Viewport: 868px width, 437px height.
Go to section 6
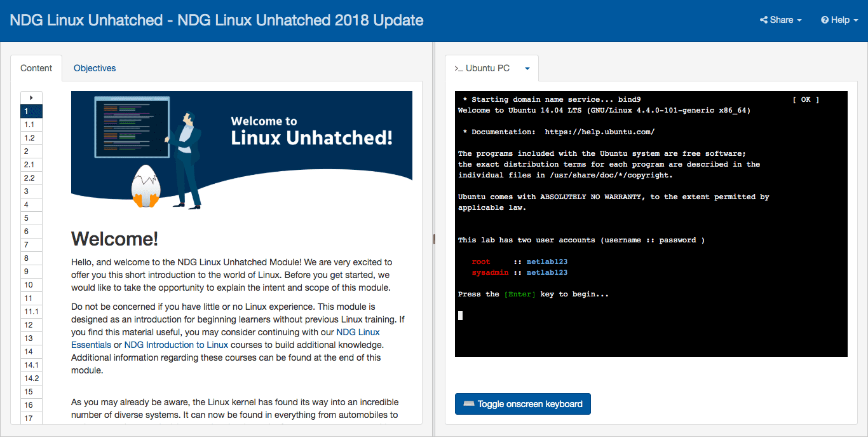point(31,232)
